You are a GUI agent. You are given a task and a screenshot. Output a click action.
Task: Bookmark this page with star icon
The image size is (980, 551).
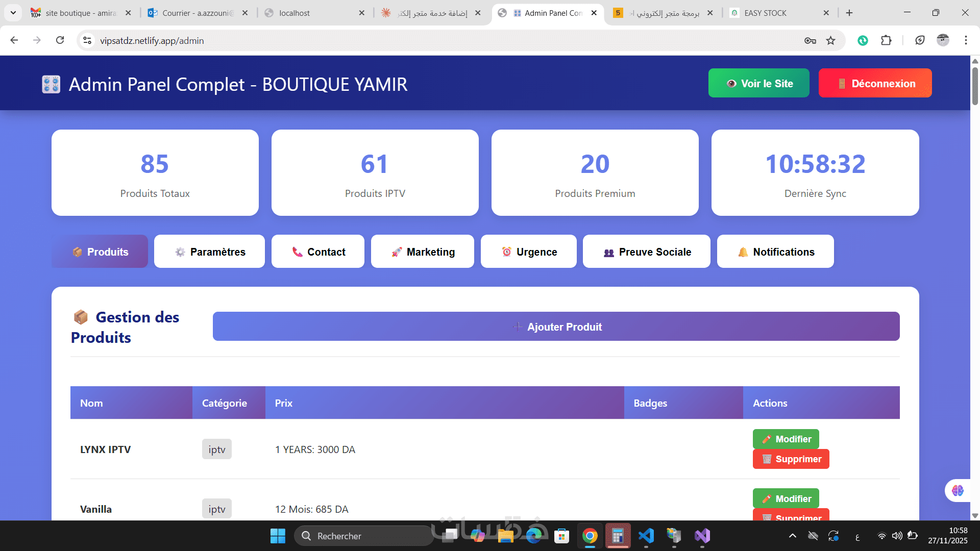point(831,41)
